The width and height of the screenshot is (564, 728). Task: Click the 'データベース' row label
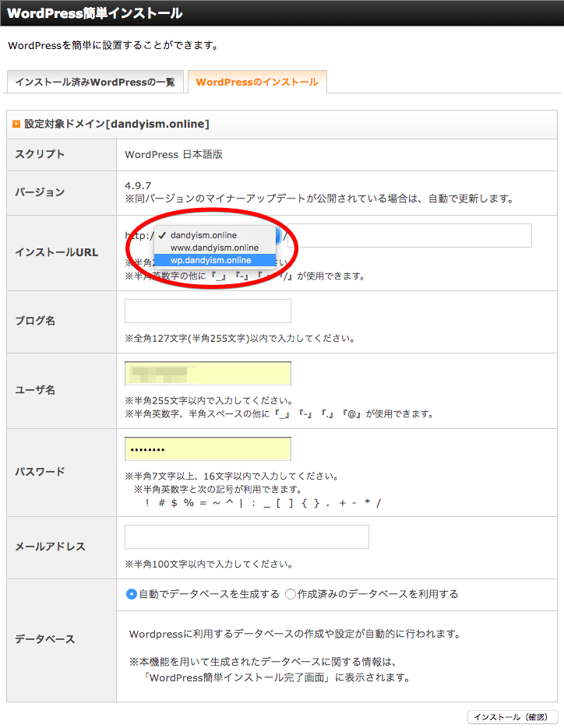coord(44,639)
